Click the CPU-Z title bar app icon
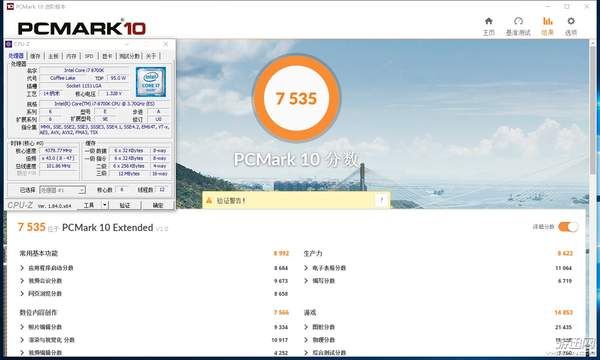This screenshot has width=600, height=360. coord(9,44)
